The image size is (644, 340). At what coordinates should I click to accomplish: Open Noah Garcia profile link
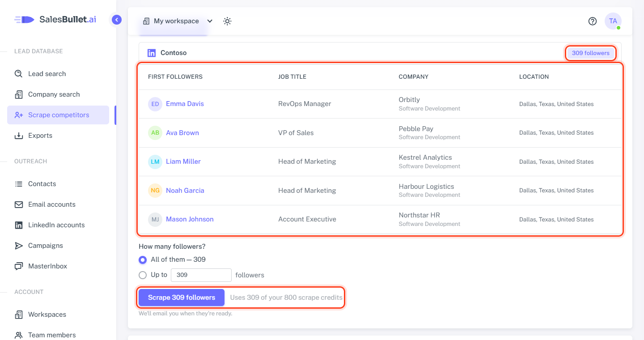click(x=185, y=191)
